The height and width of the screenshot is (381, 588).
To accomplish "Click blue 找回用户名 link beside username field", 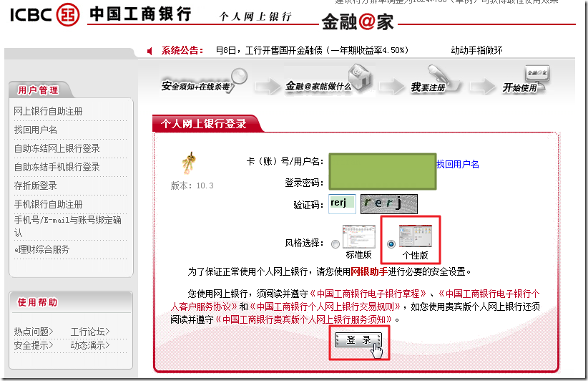I will coord(458,165).
